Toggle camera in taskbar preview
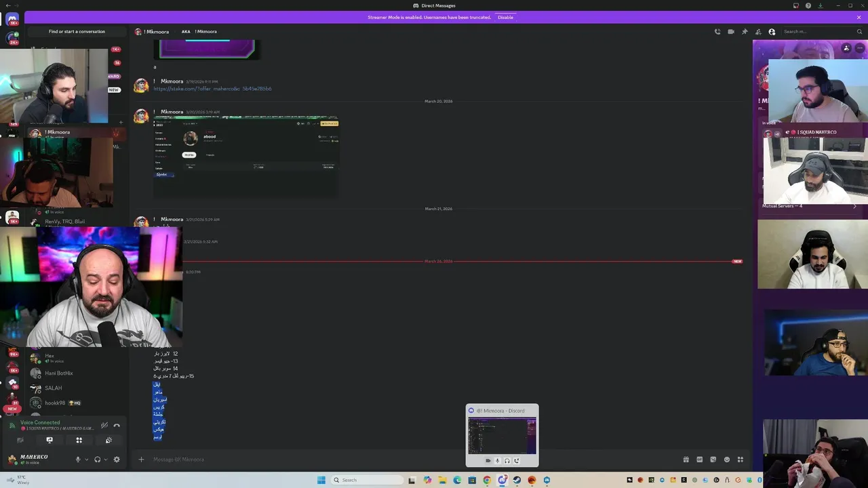The width and height of the screenshot is (868, 488). click(x=488, y=461)
